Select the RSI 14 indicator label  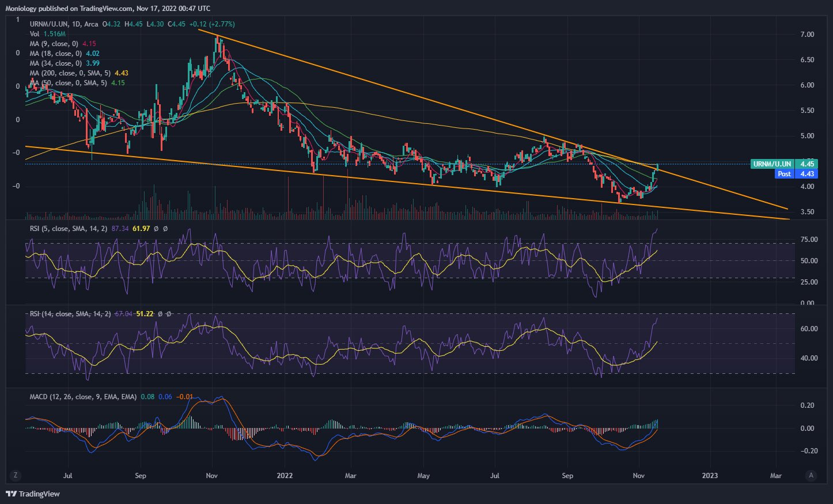click(x=70, y=314)
